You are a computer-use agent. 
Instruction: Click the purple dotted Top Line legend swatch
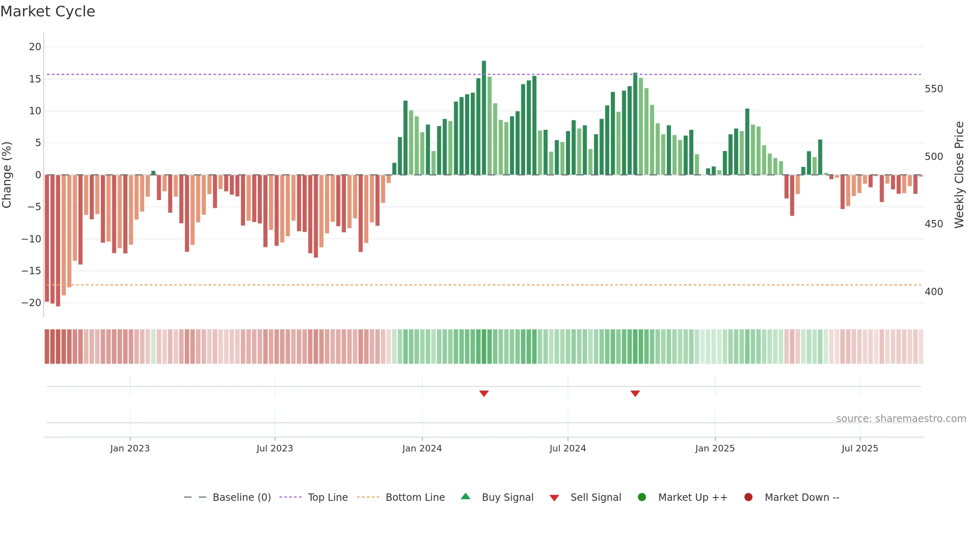(290, 497)
